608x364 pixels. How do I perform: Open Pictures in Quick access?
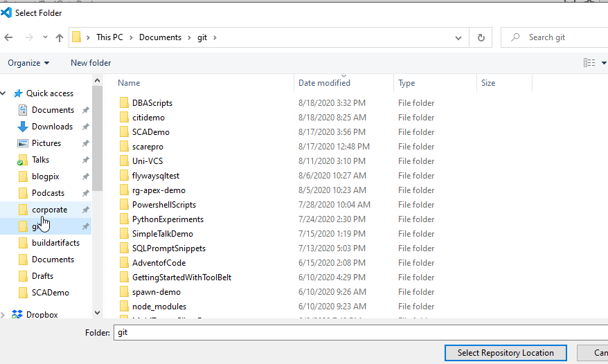pos(46,143)
